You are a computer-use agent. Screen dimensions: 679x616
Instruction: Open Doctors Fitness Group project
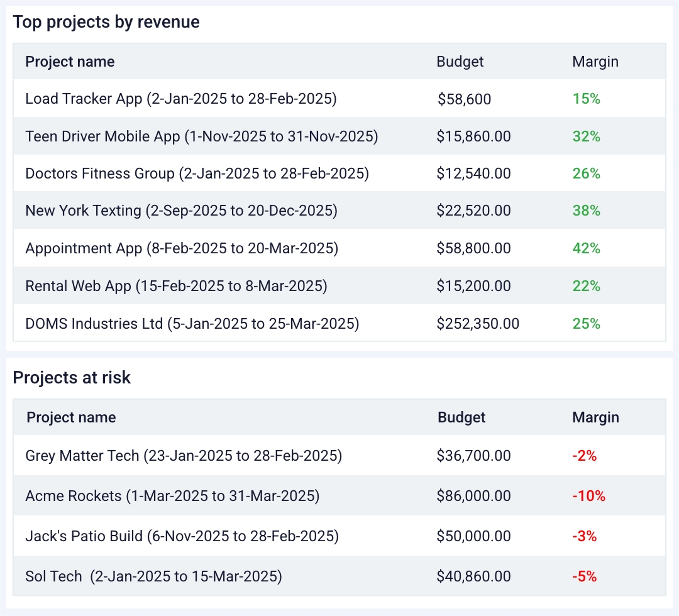pos(197,173)
